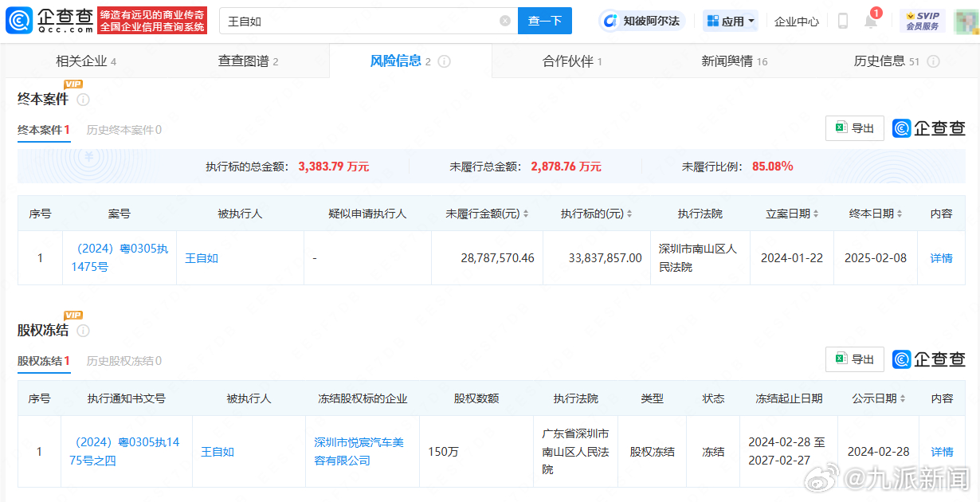Click the Qcc.com logo in the header
980x502 pixels.
(x=49, y=21)
